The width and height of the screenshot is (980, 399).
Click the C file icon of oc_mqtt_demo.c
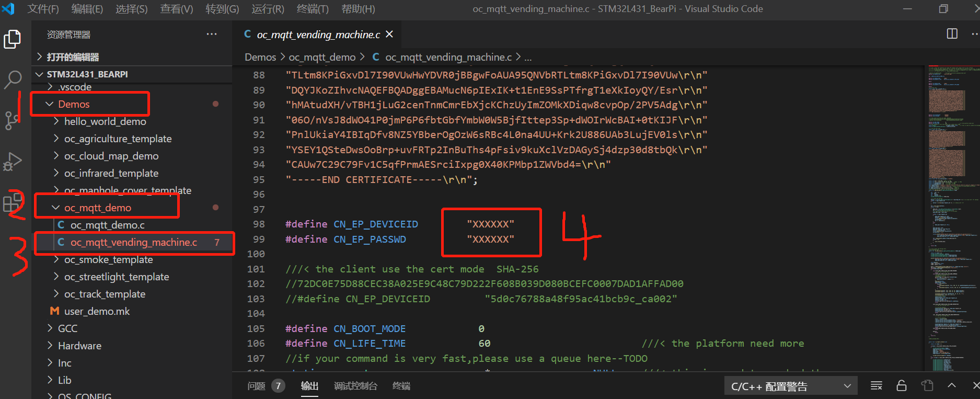[x=61, y=225]
